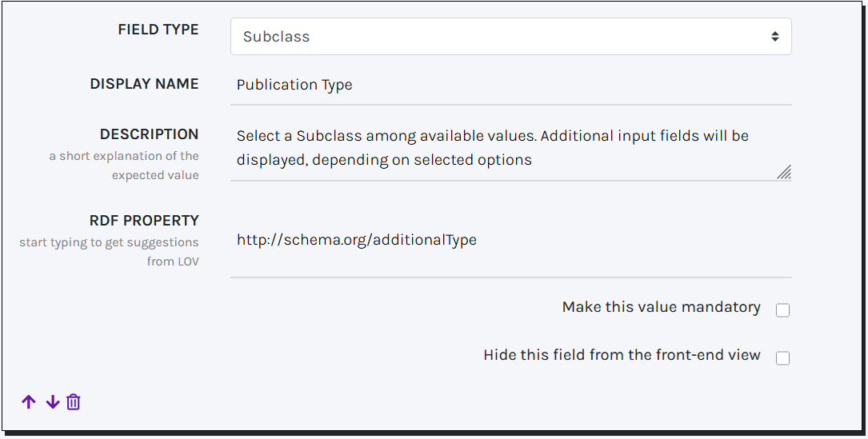This screenshot has width=868, height=439.
Task: Click the Description textarea resize handle
Action: click(x=784, y=172)
